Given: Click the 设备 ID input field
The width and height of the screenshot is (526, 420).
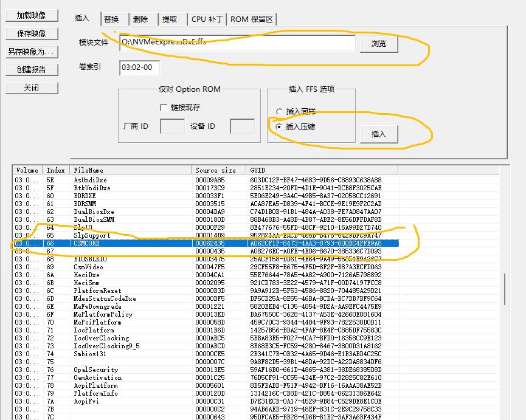Looking at the screenshot, I should (242, 126).
